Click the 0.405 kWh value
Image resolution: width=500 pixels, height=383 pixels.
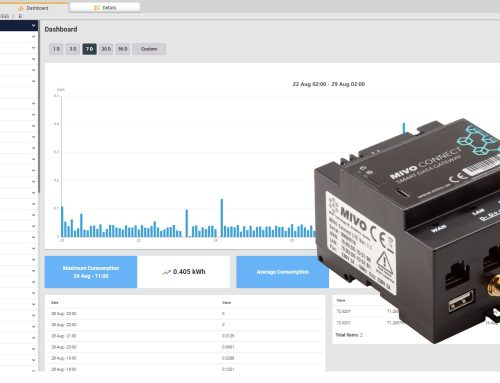[189, 272]
